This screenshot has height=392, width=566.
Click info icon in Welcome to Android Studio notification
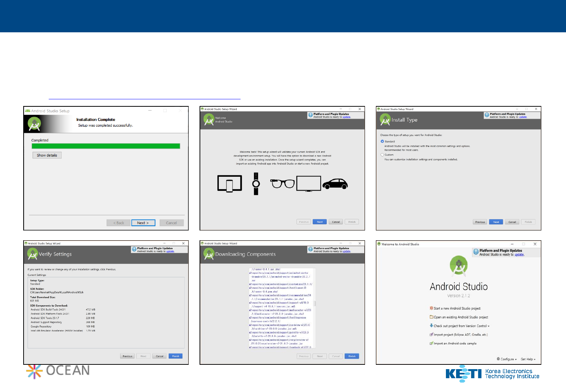[x=476, y=252]
